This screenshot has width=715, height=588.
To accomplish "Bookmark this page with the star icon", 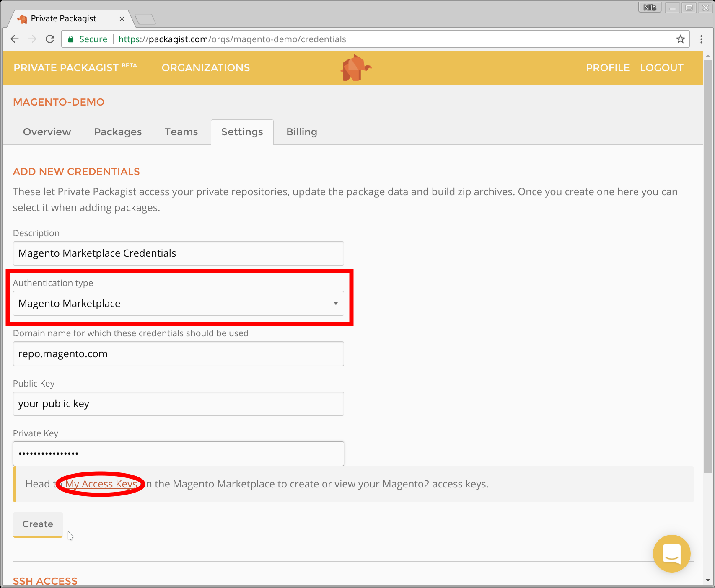I will tap(681, 39).
